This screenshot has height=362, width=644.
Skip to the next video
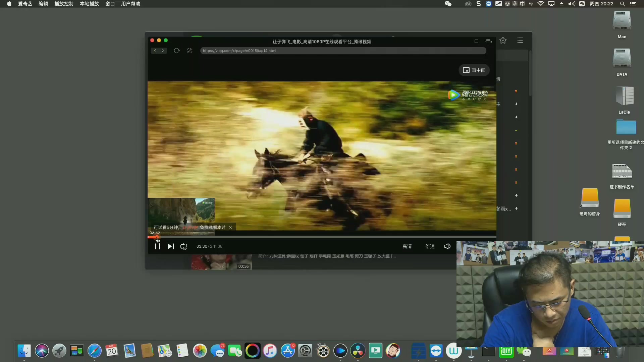pos(171,246)
